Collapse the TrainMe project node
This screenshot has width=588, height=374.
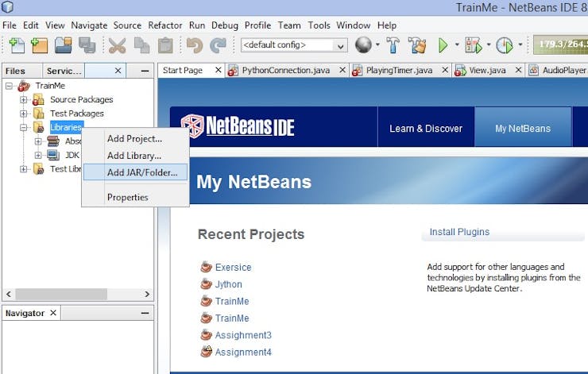coord(9,86)
